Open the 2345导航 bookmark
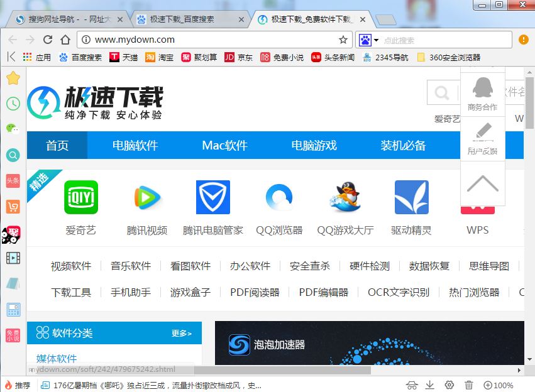 (385, 57)
